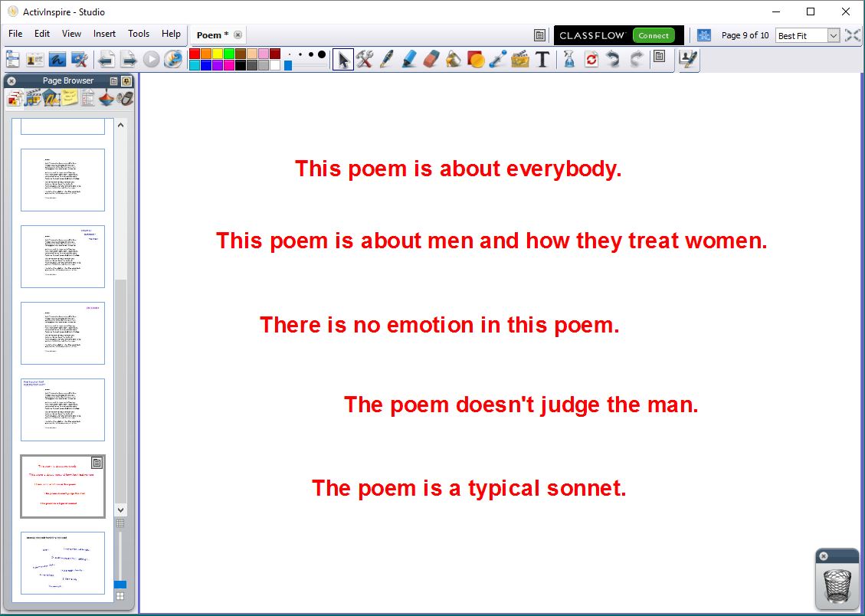Open the Notes Browser sticky-note icon
Viewport: 865px width, 616px height.
click(x=70, y=98)
